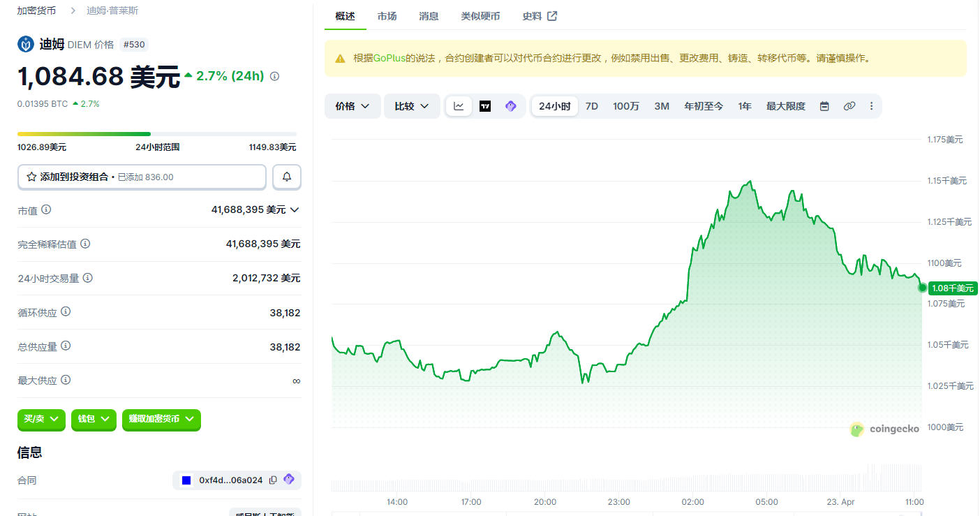Select the 100万 chart range

626,106
